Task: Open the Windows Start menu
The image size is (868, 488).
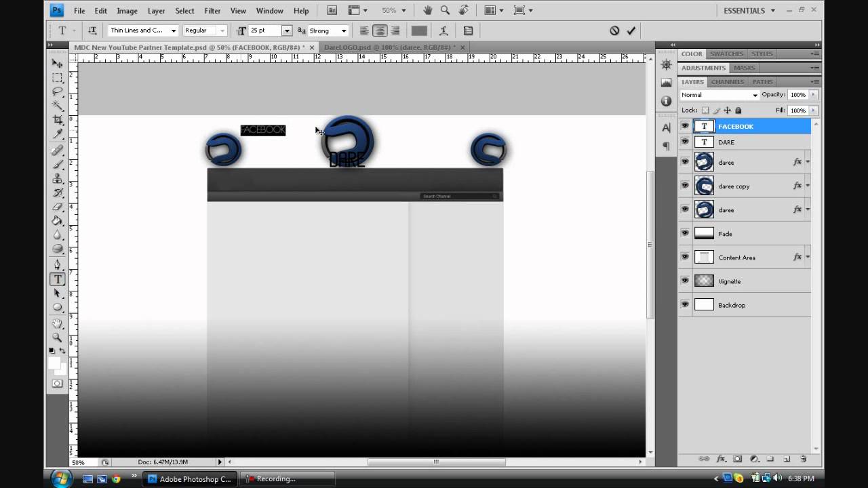Action: tap(60, 479)
